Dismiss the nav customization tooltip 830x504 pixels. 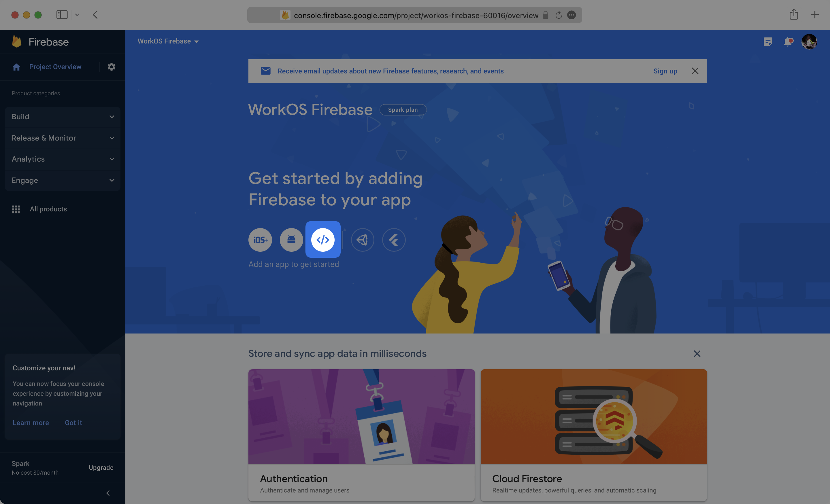73,423
